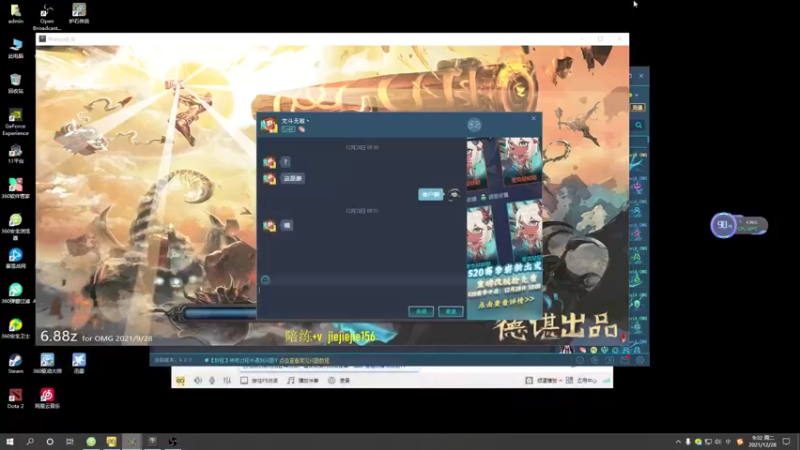Click the level badge under contact name

coord(288,130)
